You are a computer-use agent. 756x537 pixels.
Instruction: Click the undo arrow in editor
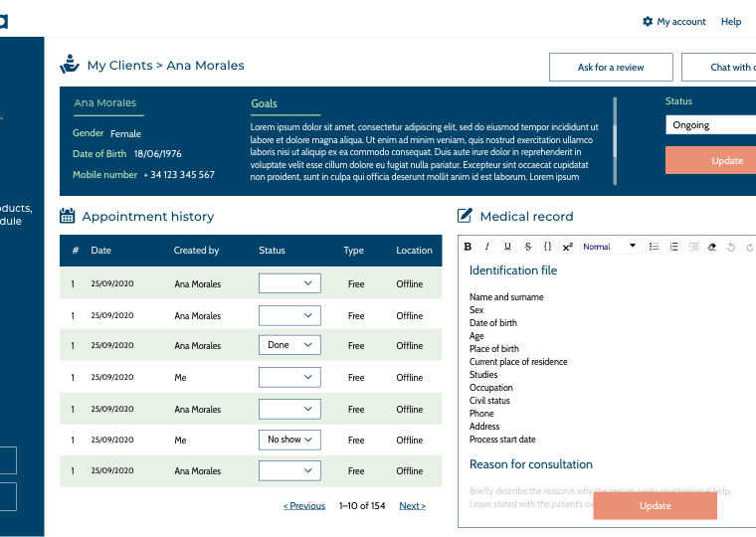pos(731,247)
